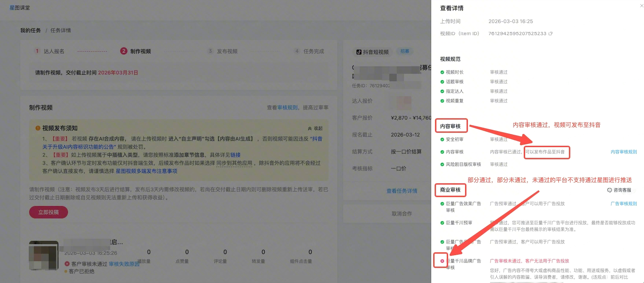Click 查看任务详情 link
The height and width of the screenshot is (283, 644).
401,191
